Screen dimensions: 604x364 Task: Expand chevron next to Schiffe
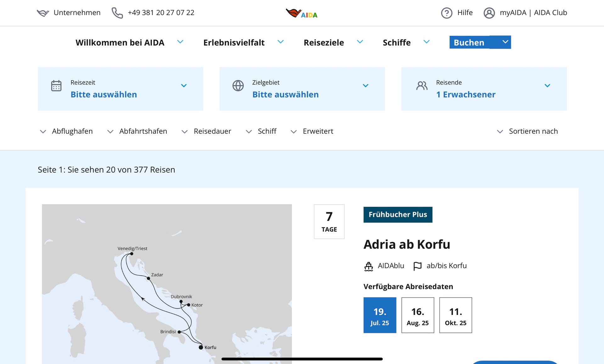pyautogui.click(x=427, y=42)
